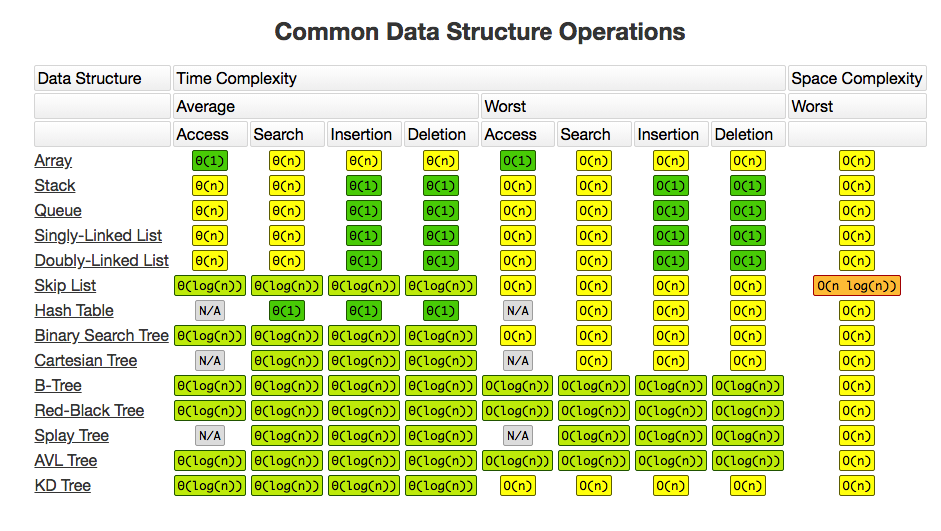This screenshot has width=941, height=531.
Task: Open the Array data structure link
Action: pyautogui.click(x=53, y=160)
